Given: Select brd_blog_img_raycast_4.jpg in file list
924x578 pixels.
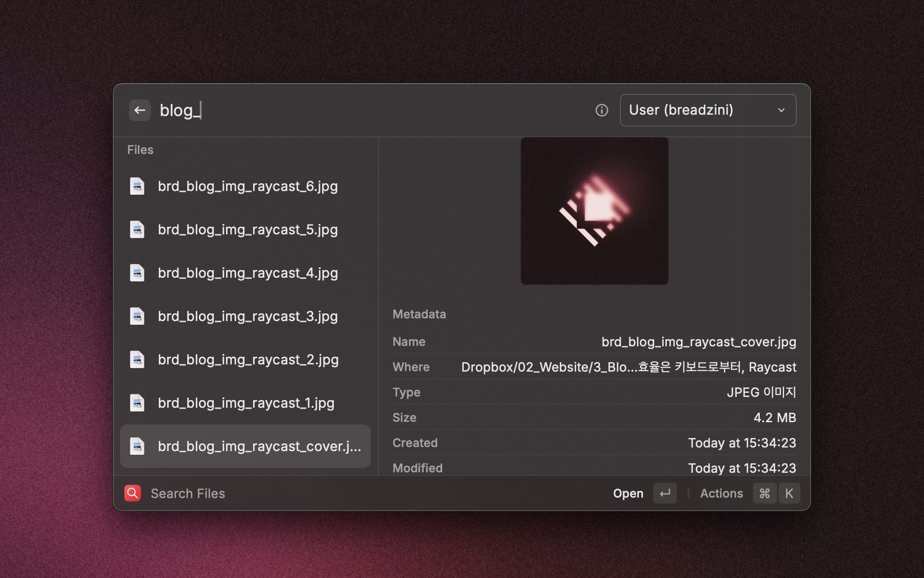Looking at the screenshot, I should click(x=245, y=273).
